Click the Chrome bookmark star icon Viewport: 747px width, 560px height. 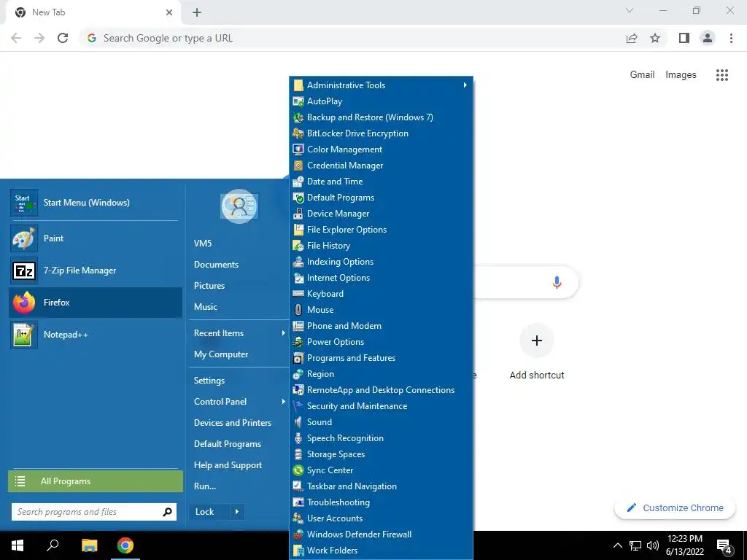tap(655, 38)
